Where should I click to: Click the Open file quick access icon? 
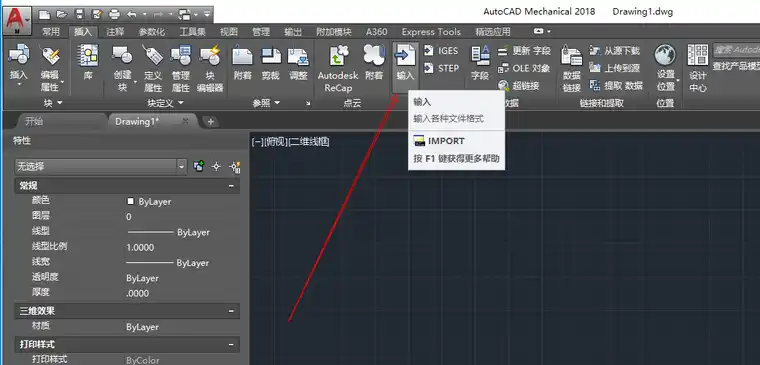pyautogui.click(x=62, y=14)
